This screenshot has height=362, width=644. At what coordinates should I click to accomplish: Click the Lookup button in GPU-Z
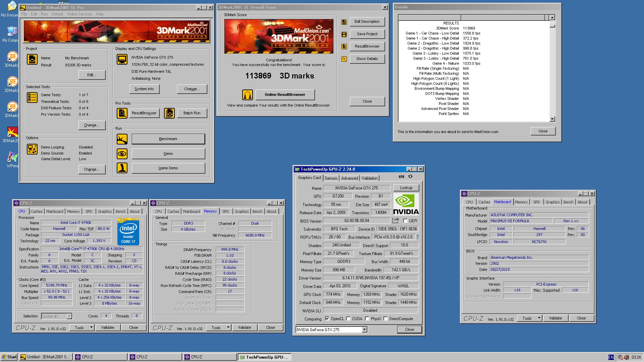406,188
